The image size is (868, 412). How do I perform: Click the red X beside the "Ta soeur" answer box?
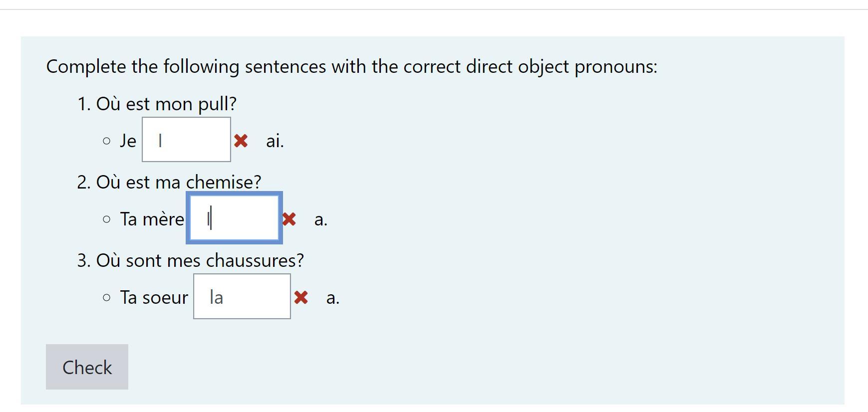point(301,297)
